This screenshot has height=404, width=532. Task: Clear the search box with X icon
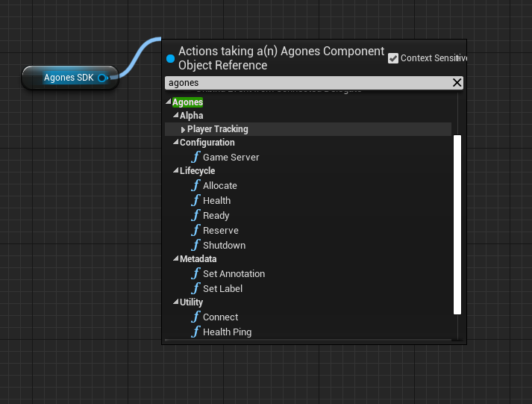(457, 83)
